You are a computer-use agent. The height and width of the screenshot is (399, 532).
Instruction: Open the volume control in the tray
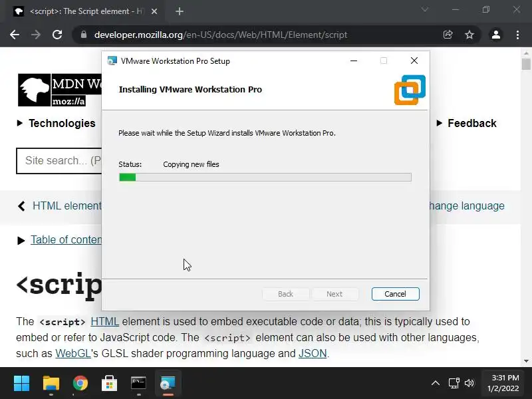tap(469, 384)
